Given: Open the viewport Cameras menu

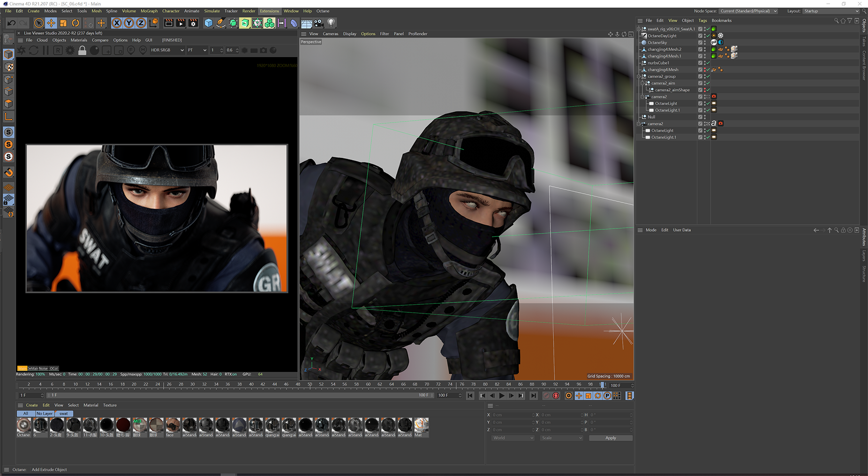Looking at the screenshot, I should click(x=330, y=34).
